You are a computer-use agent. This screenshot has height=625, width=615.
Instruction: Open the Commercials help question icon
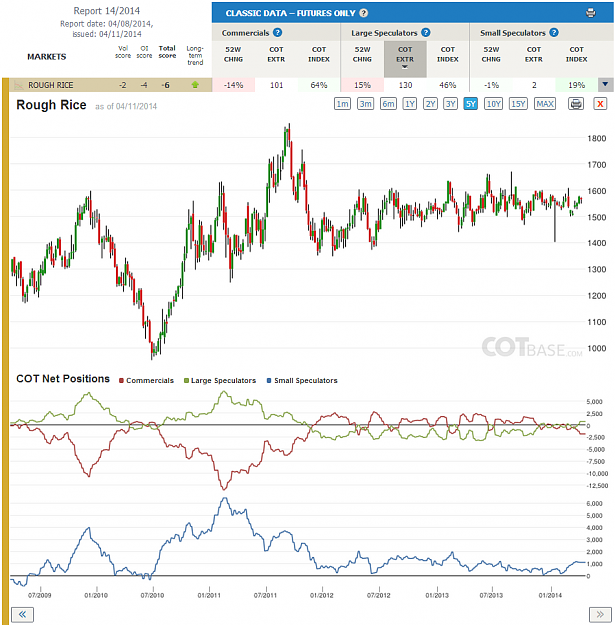[277, 33]
